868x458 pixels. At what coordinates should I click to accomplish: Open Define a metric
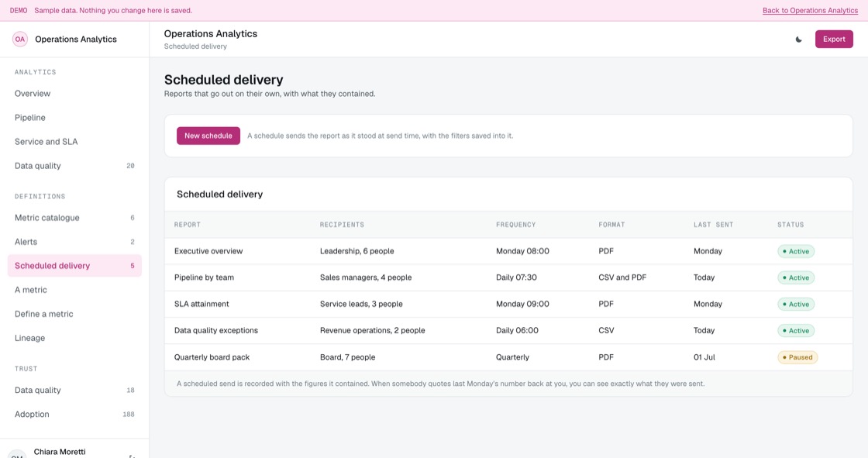74,314
